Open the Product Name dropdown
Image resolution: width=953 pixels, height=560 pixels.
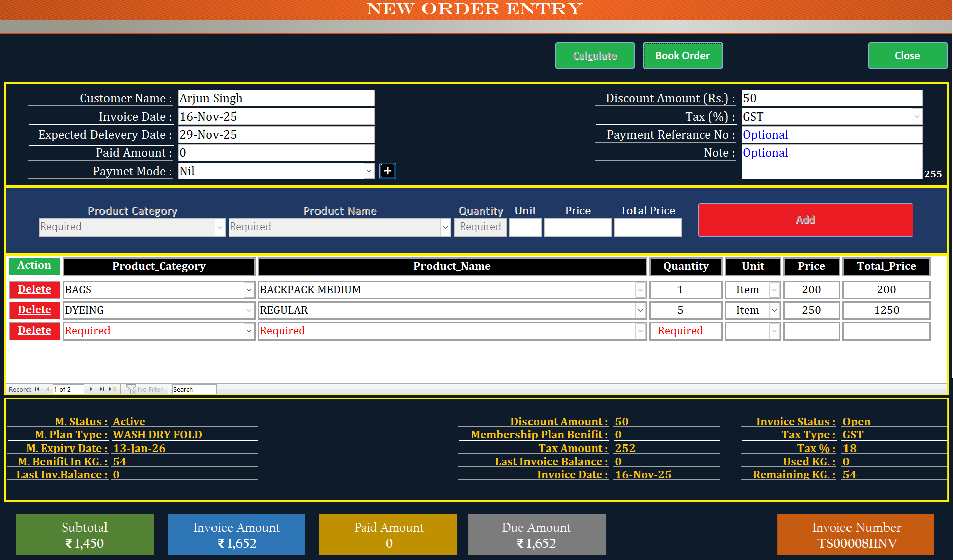pos(445,227)
